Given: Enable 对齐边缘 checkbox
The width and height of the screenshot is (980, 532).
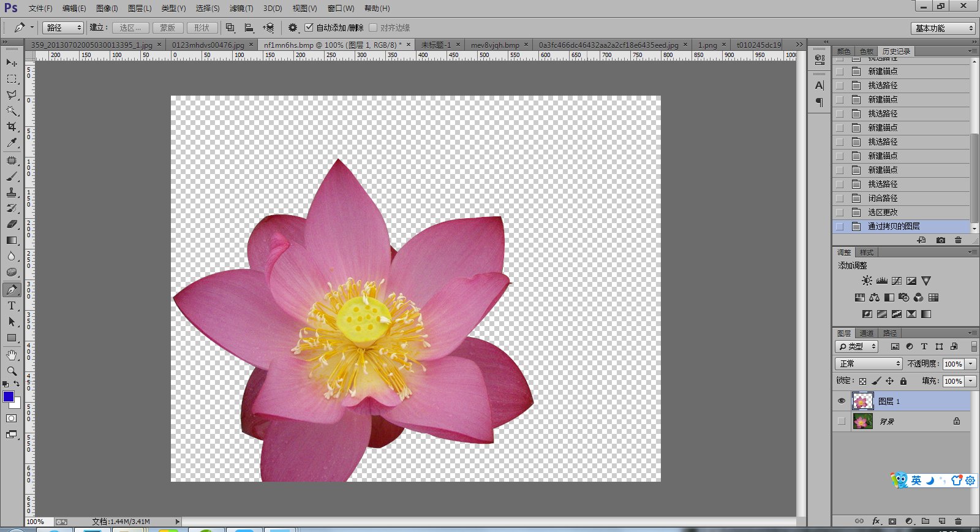Looking at the screenshot, I should pos(373,28).
